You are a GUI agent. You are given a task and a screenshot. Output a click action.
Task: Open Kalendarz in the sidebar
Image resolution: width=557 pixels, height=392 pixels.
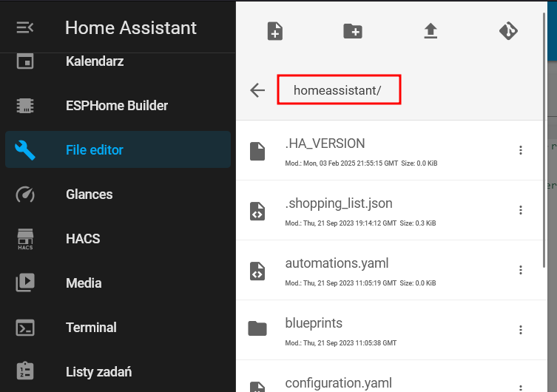118,61
